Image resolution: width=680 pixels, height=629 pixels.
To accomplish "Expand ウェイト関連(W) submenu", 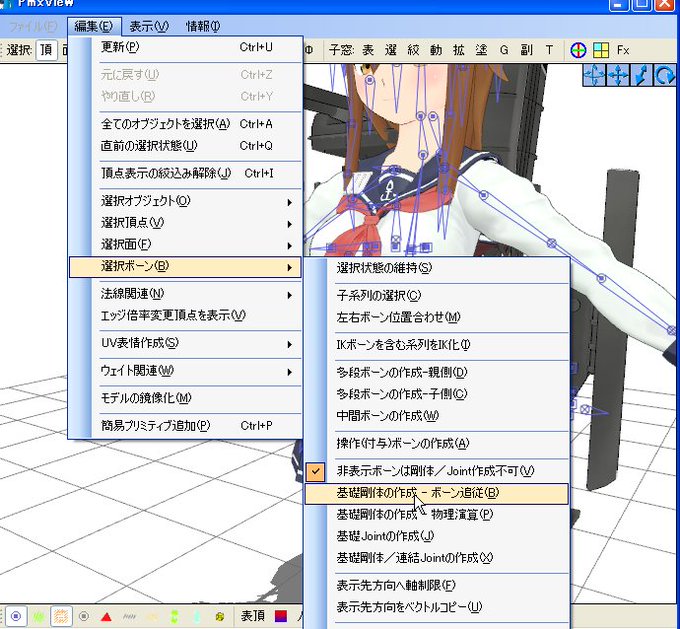I will (186, 371).
